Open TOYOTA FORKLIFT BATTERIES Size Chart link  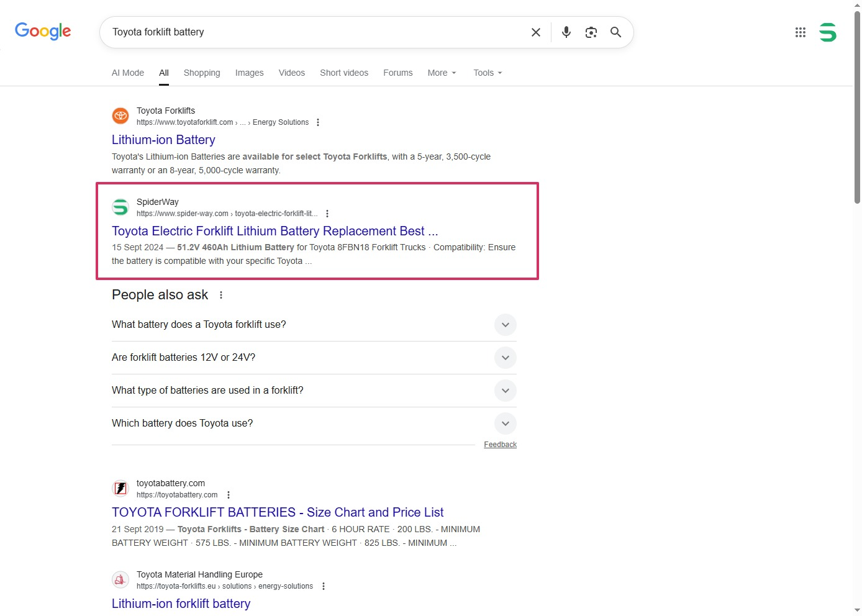click(278, 512)
